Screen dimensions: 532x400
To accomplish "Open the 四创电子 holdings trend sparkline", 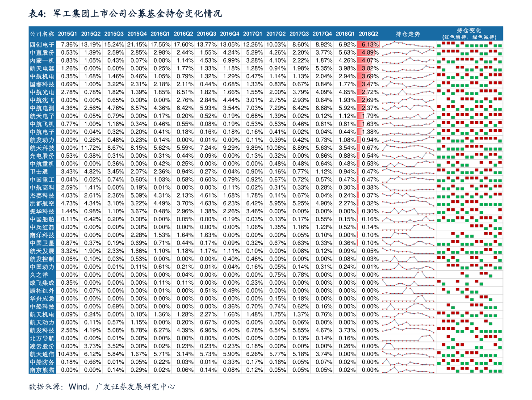I will point(408,45).
